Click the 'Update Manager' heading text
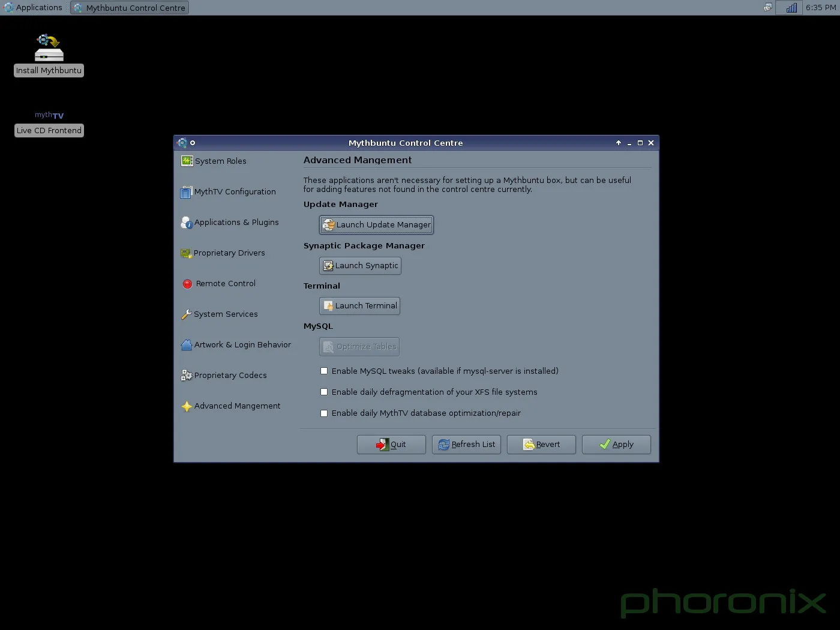 tap(341, 205)
